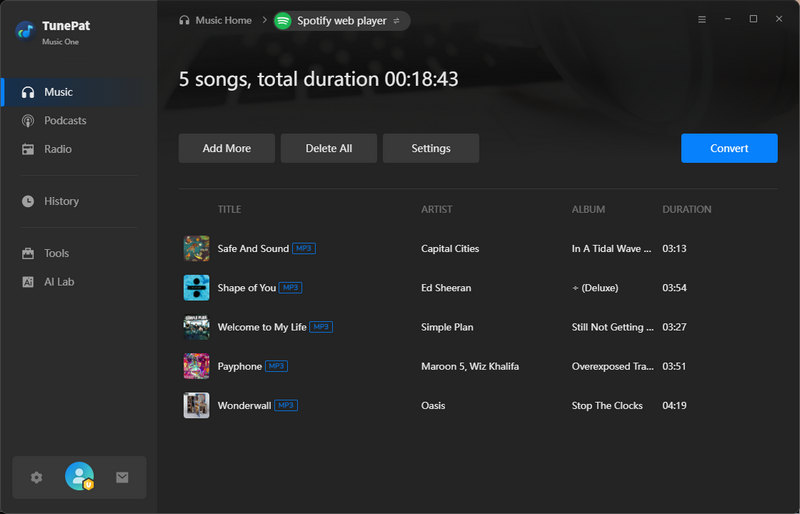Click the History clock icon
The height and width of the screenshot is (514, 800).
[28, 201]
